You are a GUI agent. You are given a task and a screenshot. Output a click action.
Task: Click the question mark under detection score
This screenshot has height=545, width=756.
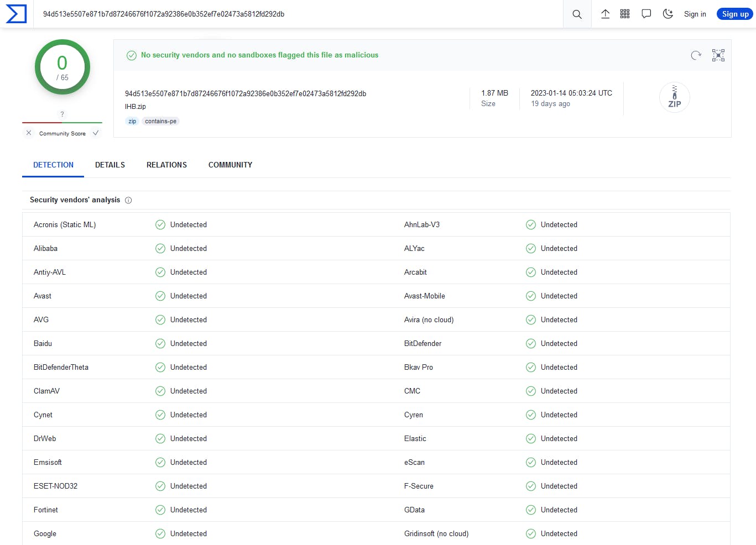tap(62, 114)
